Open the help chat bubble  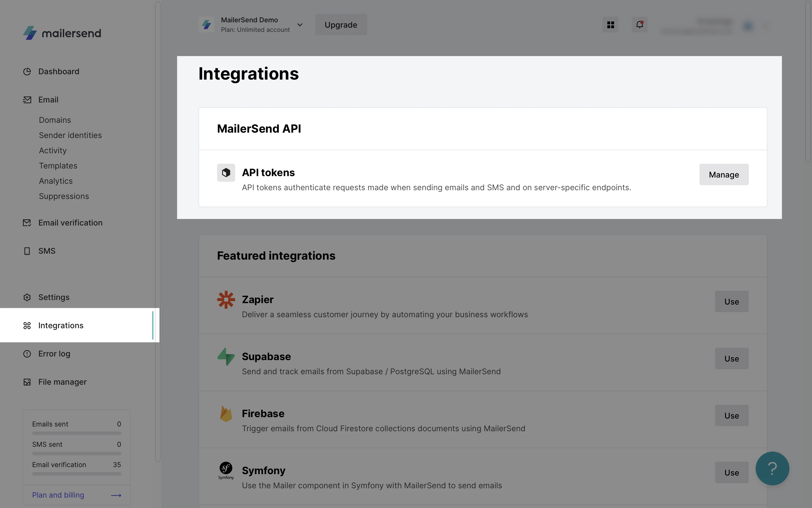click(773, 468)
